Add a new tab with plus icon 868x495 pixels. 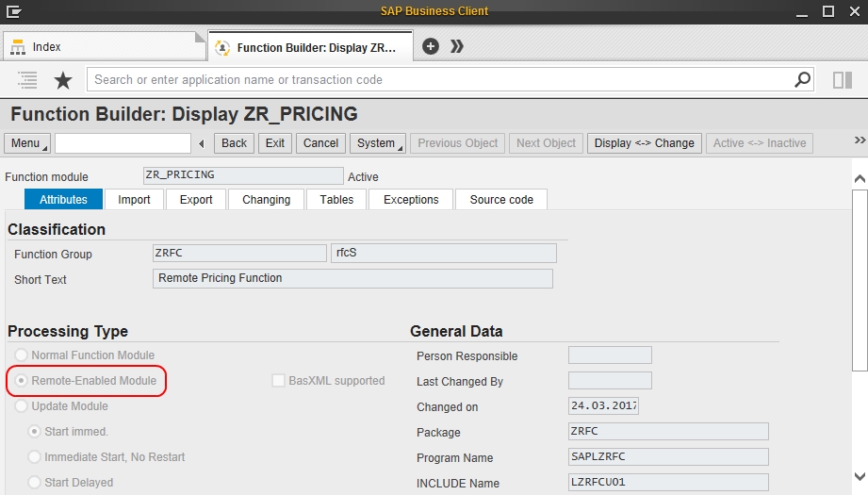(x=431, y=46)
